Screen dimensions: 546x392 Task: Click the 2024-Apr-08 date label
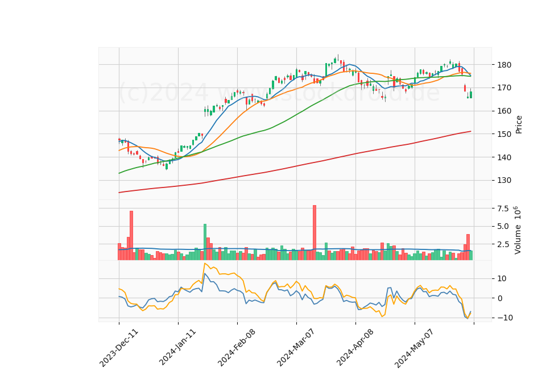(355, 347)
